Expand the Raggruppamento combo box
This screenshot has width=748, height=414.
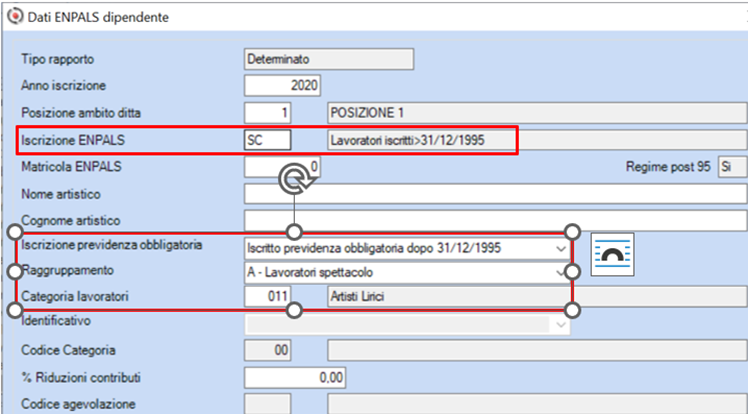[x=561, y=273]
